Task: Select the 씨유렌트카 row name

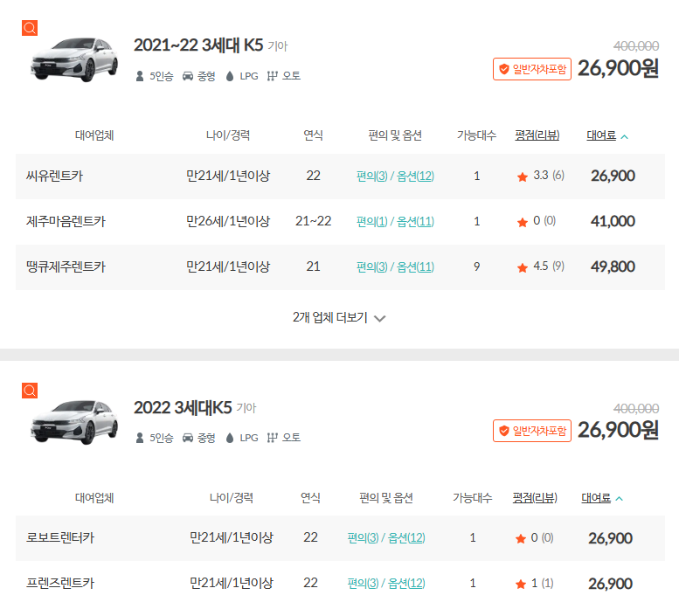Action: tap(54, 176)
